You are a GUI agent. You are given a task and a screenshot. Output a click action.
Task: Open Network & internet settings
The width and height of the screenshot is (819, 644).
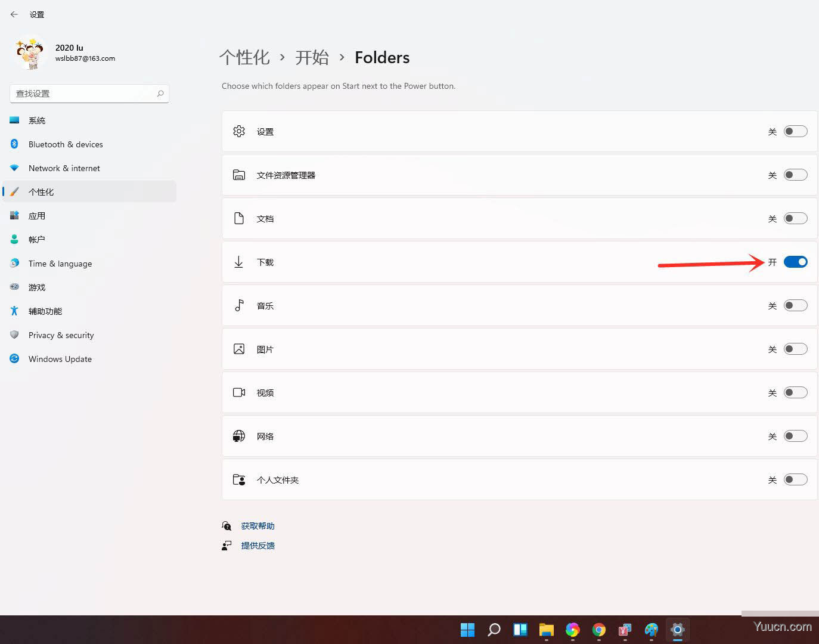pyautogui.click(x=89, y=168)
